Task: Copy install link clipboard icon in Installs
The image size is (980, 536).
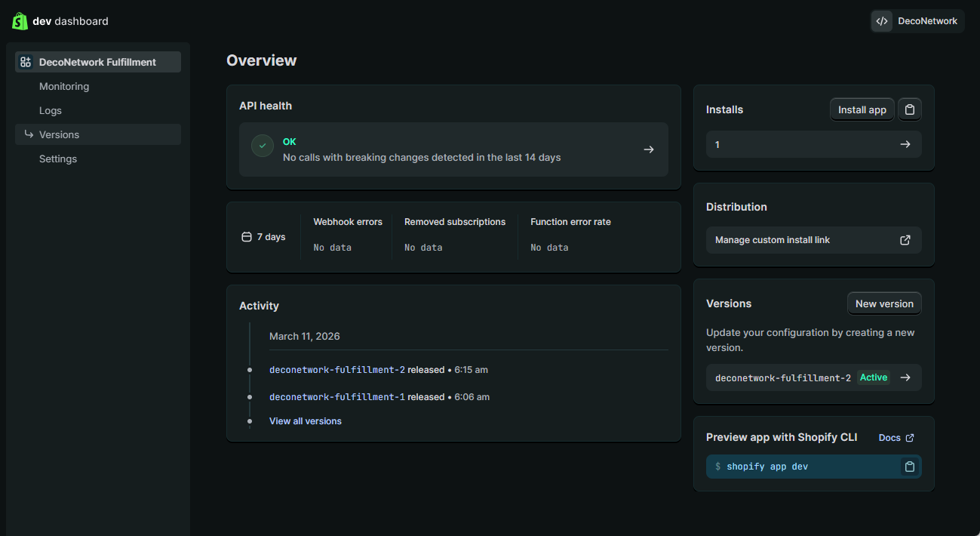Action: 910,109
